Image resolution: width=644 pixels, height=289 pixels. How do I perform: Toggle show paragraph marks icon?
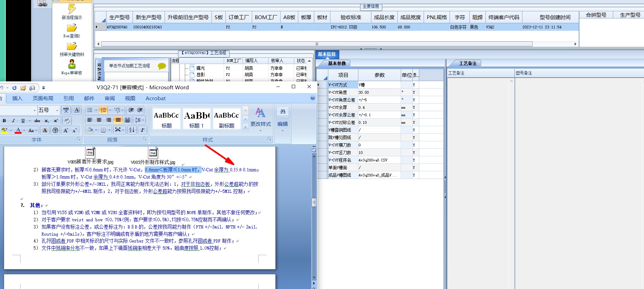click(142, 130)
